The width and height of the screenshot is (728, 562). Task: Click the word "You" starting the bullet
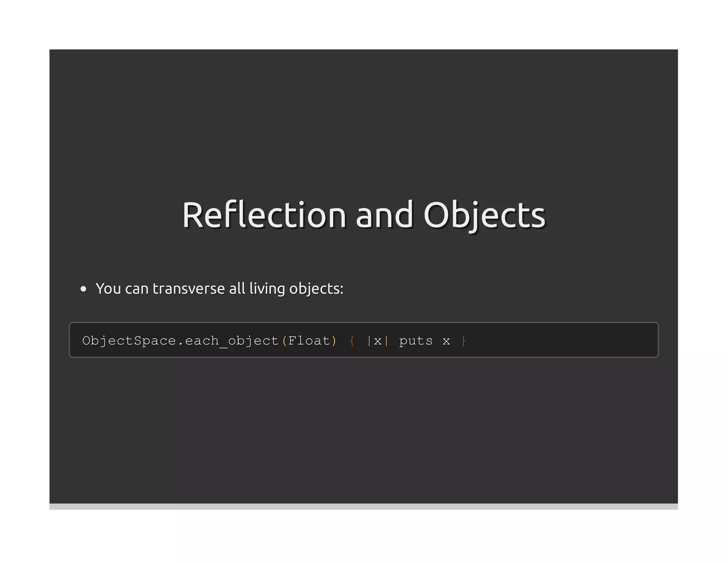(108, 288)
